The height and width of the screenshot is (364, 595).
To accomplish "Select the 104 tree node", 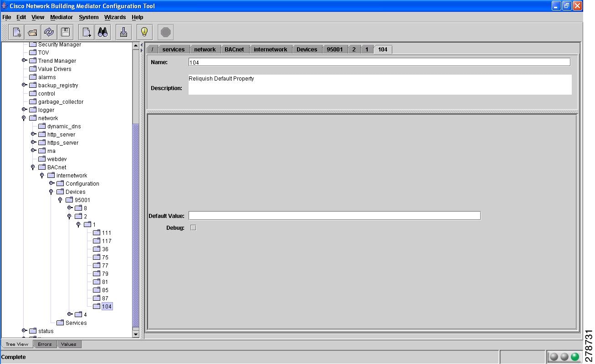I will [x=107, y=306].
